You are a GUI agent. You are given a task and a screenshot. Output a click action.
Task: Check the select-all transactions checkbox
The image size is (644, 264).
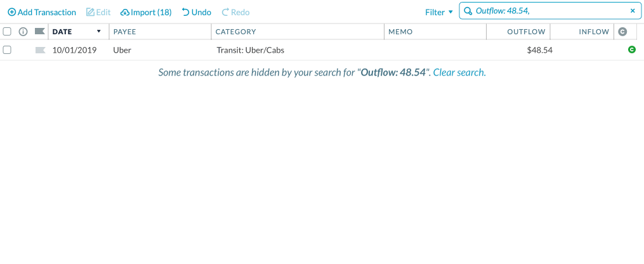pos(7,31)
